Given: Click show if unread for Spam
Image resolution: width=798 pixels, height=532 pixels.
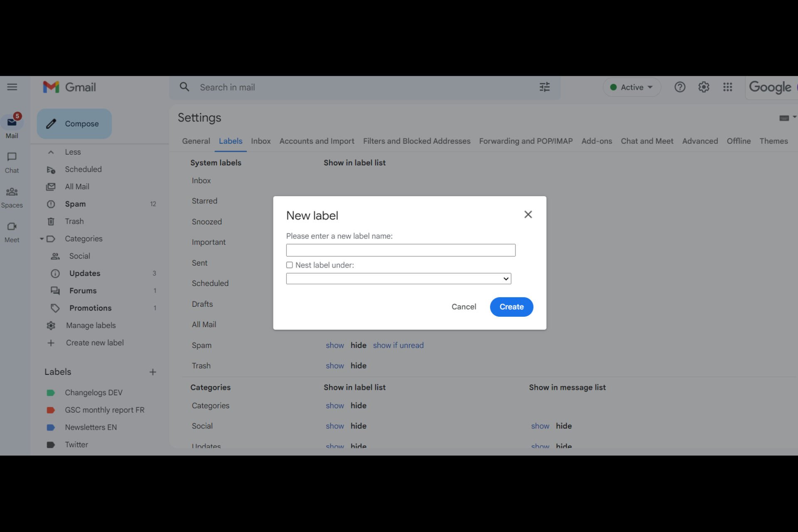Looking at the screenshot, I should 398,345.
